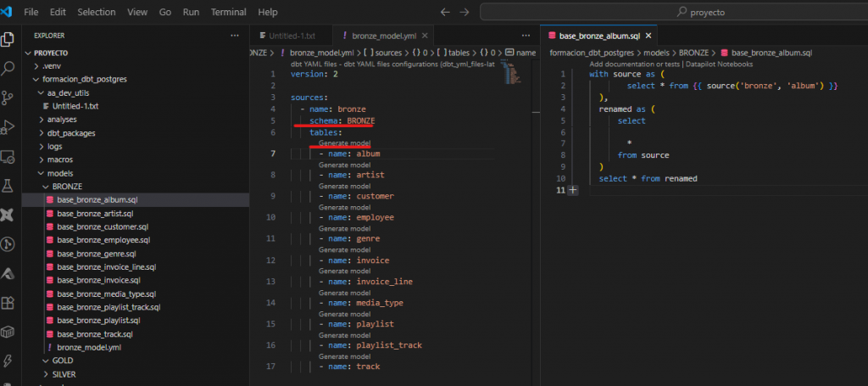Click the Go Back arrow in title bar

point(446,13)
